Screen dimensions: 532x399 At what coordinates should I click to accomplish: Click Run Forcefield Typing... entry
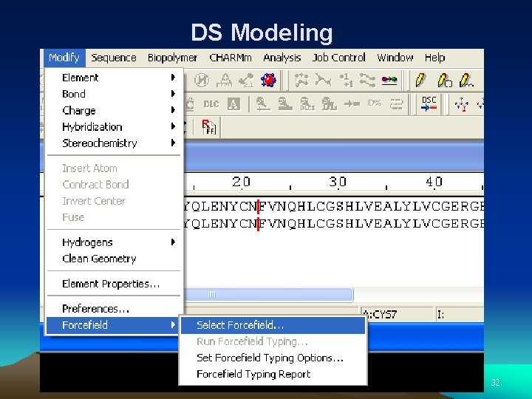point(273,341)
